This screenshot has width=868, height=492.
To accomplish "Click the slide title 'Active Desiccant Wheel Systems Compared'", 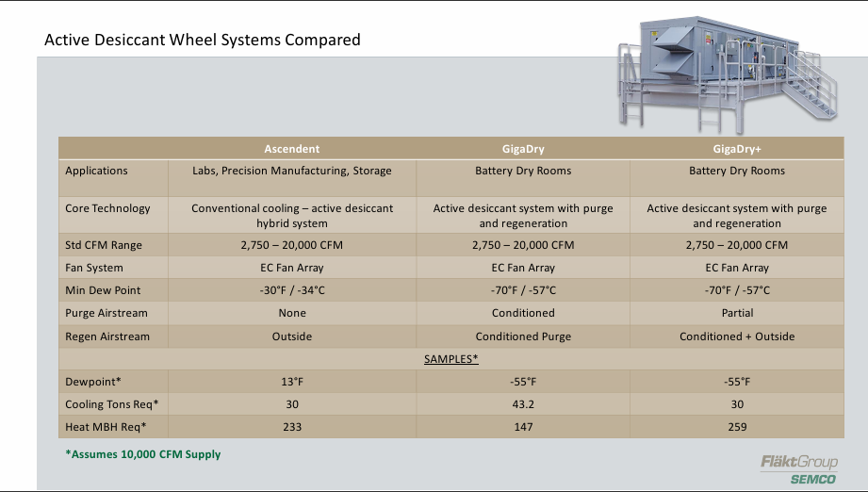I will coord(203,40).
